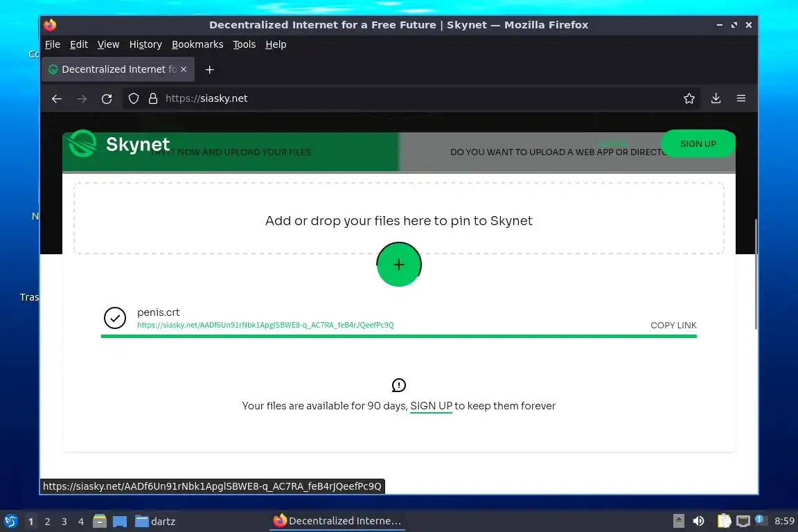Open the tracking protection shield icon
798x532 pixels.
click(133, 99)
